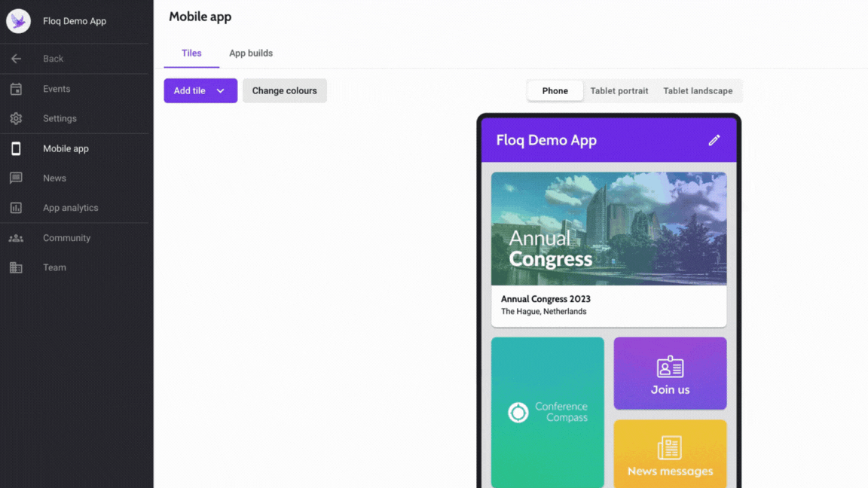This screenshot has height=488, width=868.
Task: Click the Community people icon
Action: [16, 238]
